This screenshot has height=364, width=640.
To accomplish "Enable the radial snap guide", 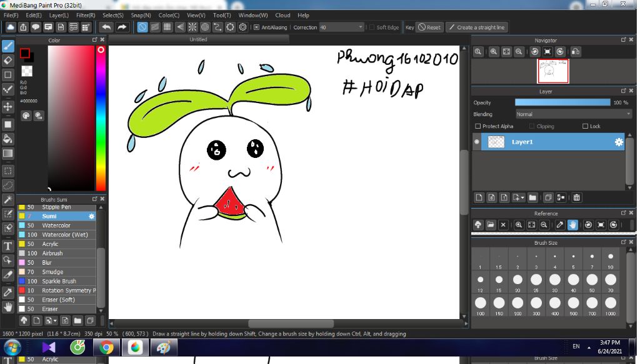I will click(x=192, y=27).
